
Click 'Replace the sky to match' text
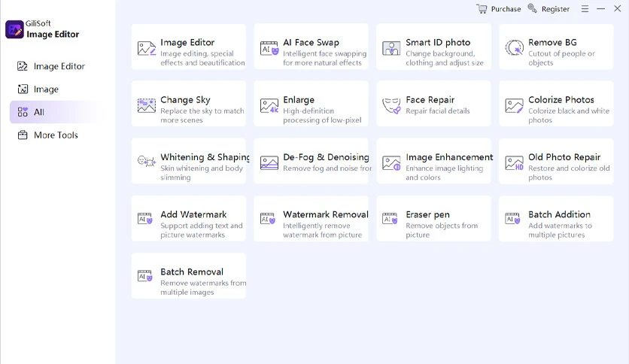coord(202,111)
